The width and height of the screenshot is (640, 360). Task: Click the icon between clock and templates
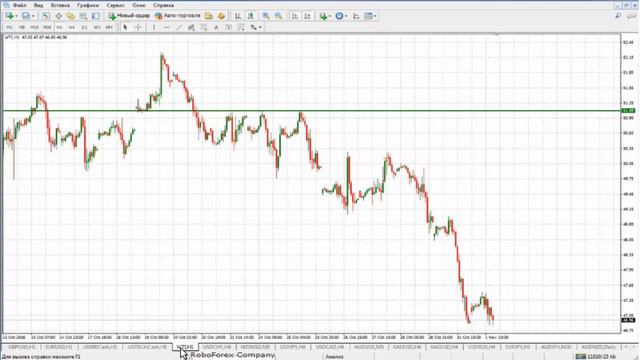pos(356,16)
